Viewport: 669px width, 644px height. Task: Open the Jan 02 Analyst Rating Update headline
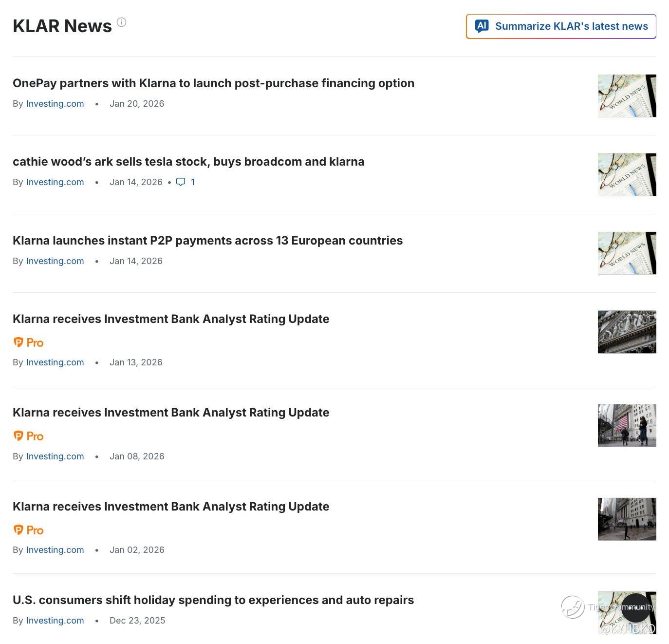(171, 507)
